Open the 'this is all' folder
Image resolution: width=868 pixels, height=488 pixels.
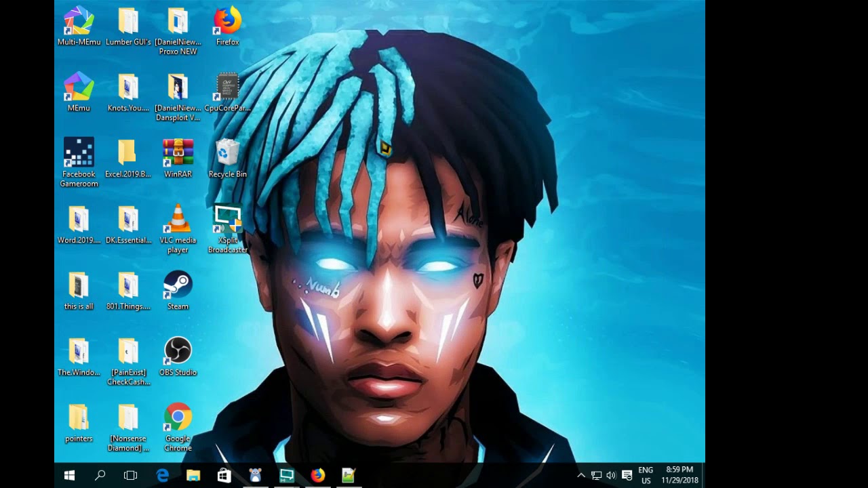point(79,291)
